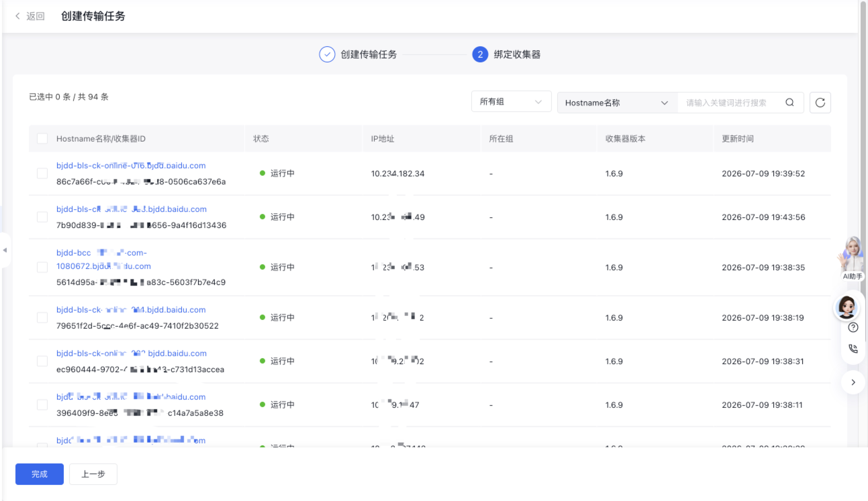Collapse the floating sidebar with right chevron
This screenshot has width=868, height=501.
[853, 382]
